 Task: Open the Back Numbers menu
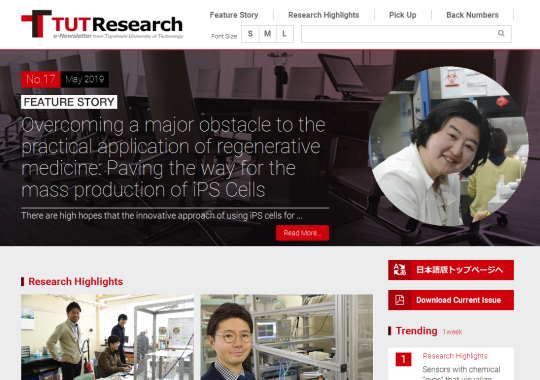coord(472,15)
